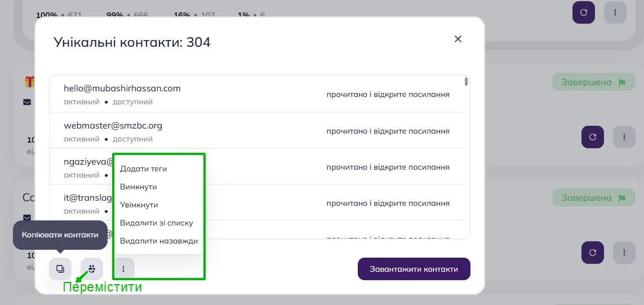Open the middle campaign three-dot menu
The width and height of the screenshot is (644, 305).
(624, 137)
